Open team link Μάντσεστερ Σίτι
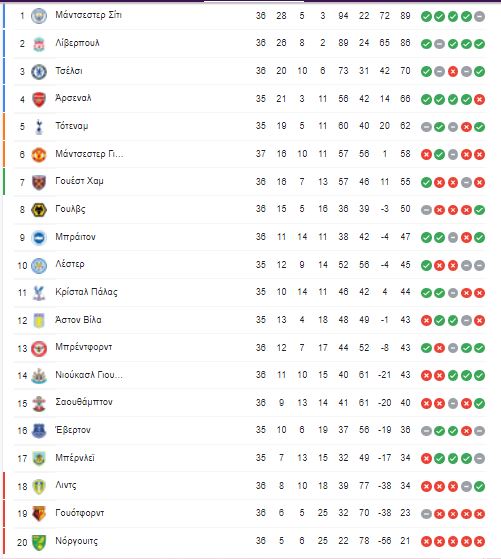 click(88, 15)
